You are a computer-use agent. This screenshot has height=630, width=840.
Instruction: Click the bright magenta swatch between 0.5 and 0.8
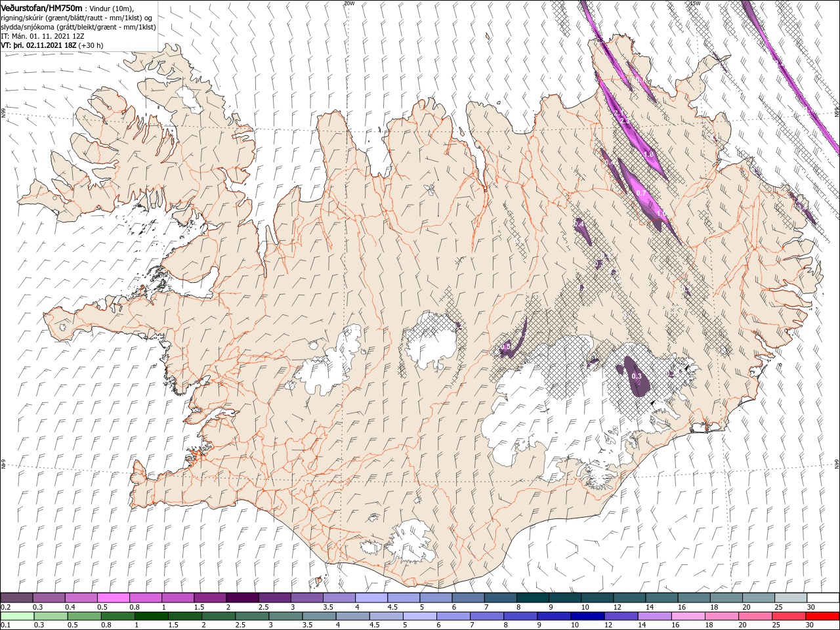(x=114, y=598)
